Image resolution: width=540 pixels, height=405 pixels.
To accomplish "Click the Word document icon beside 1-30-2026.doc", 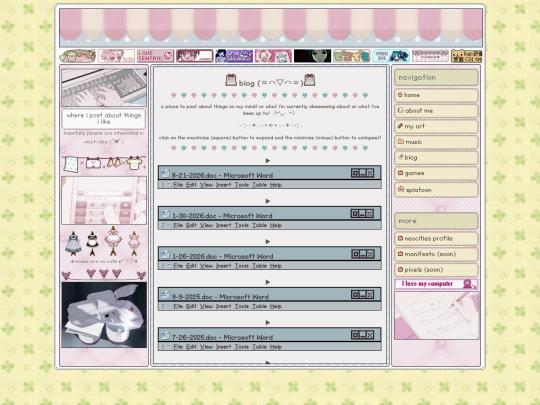I will tap(165, 214).
